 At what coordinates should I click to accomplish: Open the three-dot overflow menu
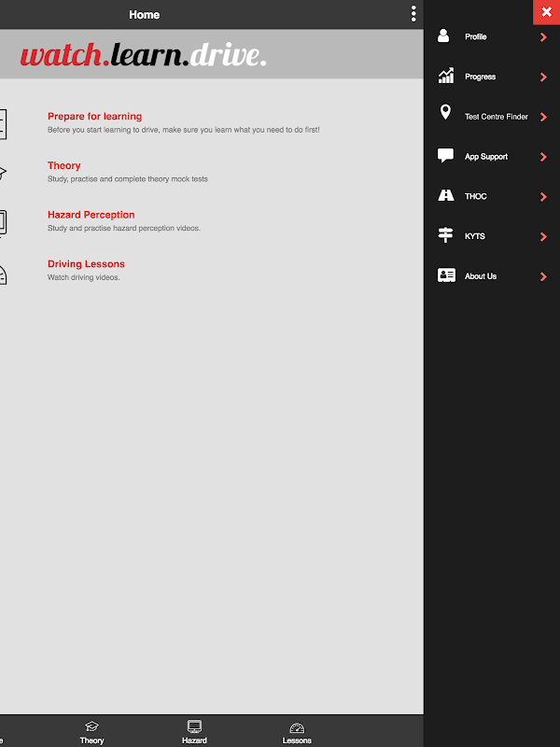click(413, 14)
